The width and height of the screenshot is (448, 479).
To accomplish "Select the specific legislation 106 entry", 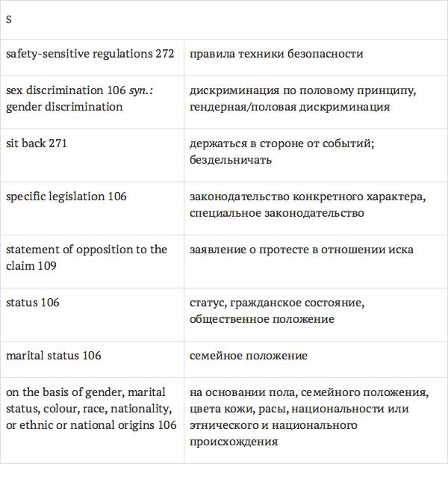I will [x=66, y=197].
